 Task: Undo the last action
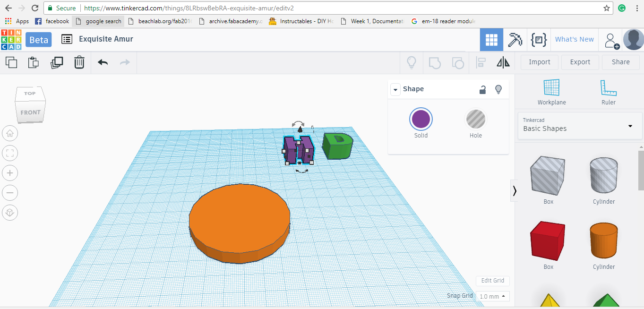click(103, 62)
